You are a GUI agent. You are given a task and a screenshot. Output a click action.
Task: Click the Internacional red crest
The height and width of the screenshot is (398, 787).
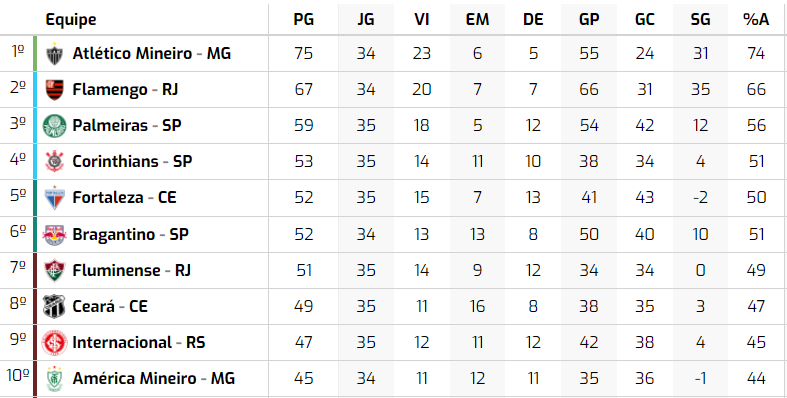[54, 343]
